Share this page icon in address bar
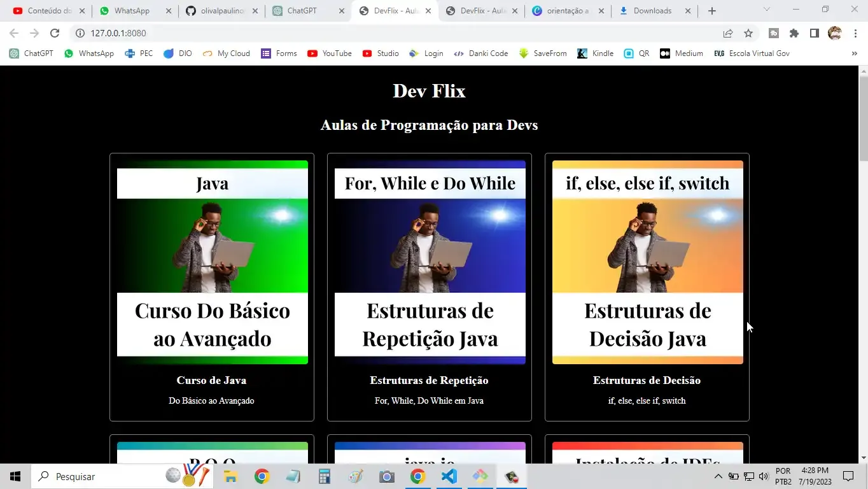 click(x=728, y=33)
